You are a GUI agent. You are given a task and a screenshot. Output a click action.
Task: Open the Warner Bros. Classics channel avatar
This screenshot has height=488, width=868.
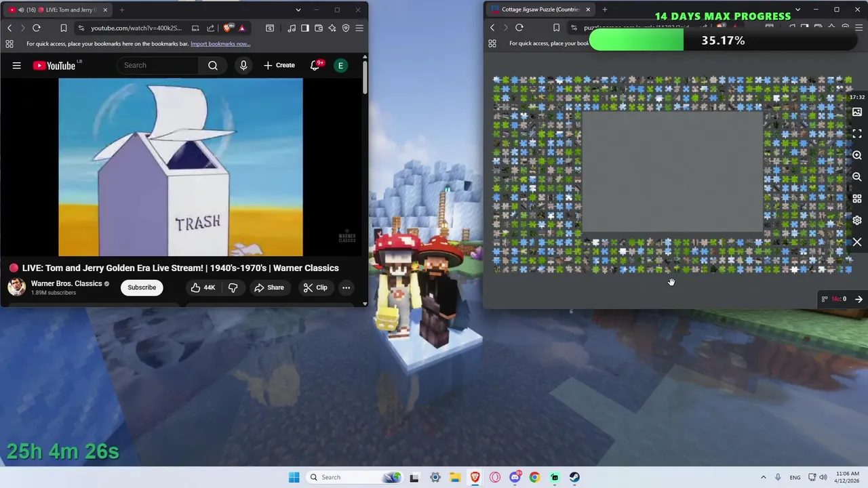[x=16, y=287]
